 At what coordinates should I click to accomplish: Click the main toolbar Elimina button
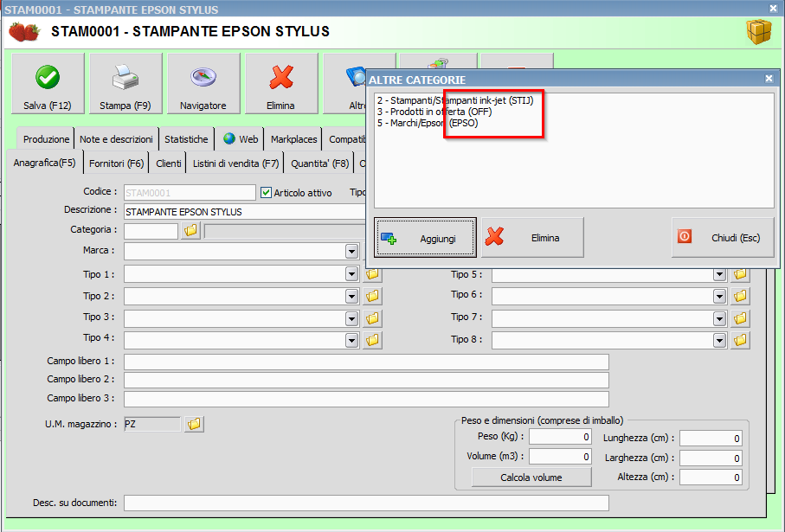tap(281, 84)
